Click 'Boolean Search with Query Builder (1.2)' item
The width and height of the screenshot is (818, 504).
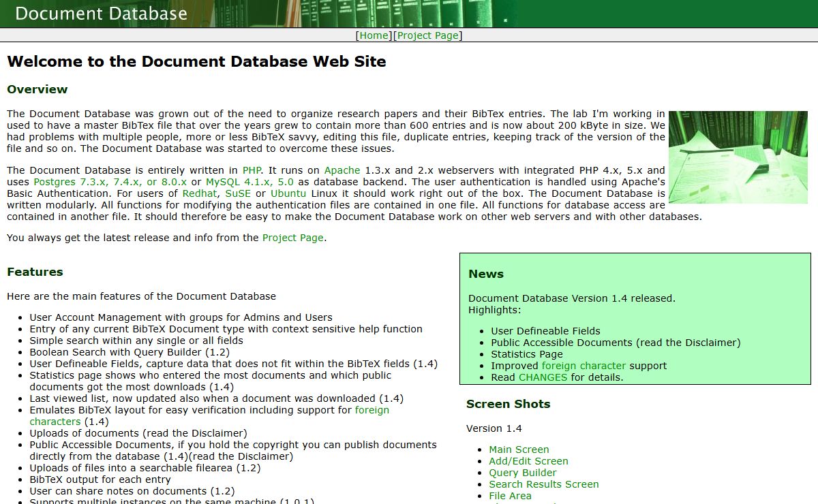pyautogui.click(x=130, y=352)
